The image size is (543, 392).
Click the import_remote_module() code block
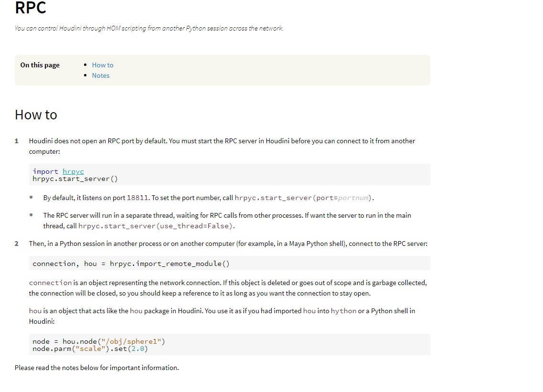(x=131, y=264)
